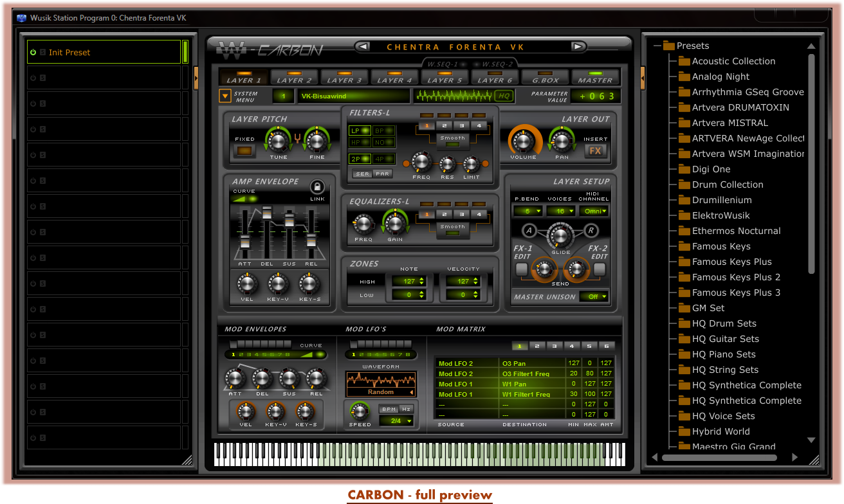
Task: Collapse the left panel with the orange arrow
Action: (196, 78)
